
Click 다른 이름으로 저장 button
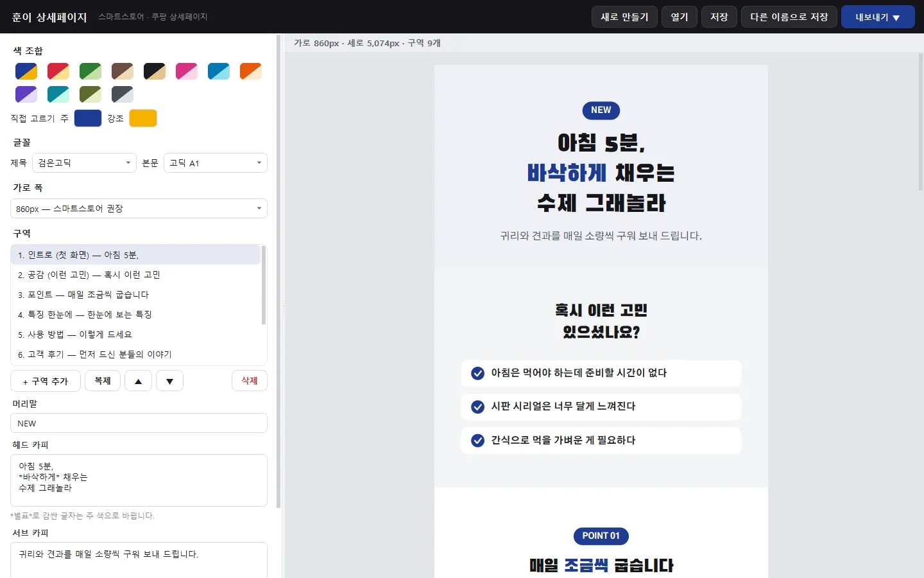point(789,17)
